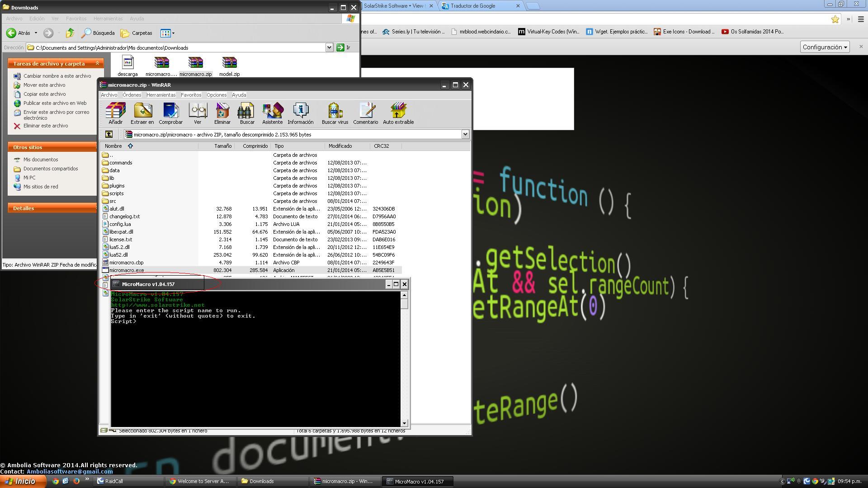Open the Órdenes menu in WinRAR
The width and height of the screenshot is (868, 488).
[132, 95]
